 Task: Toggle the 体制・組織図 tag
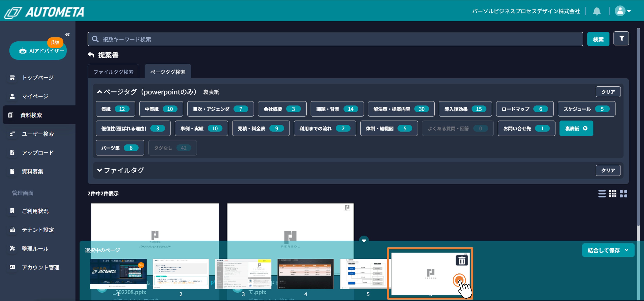[x=389, y=128]
